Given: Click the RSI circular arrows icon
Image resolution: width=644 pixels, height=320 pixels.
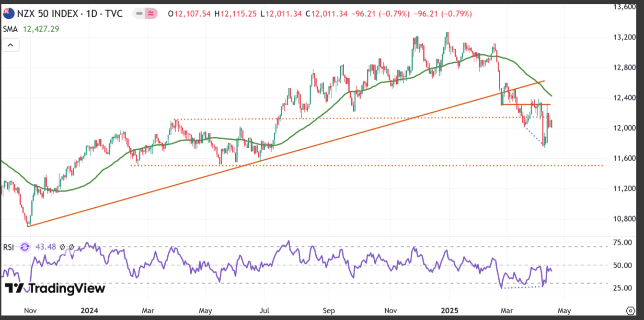Looking at the screenshot, I should (24, 247).
